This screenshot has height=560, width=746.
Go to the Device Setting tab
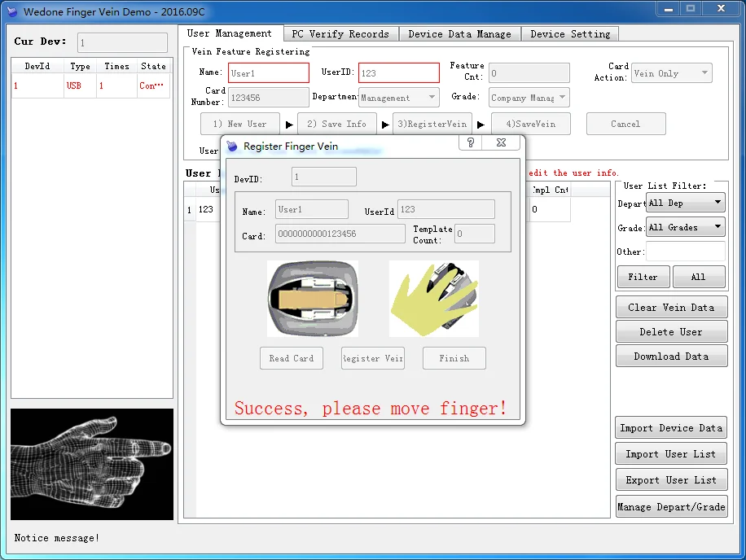pyautogui.click(x=570, y=34)
